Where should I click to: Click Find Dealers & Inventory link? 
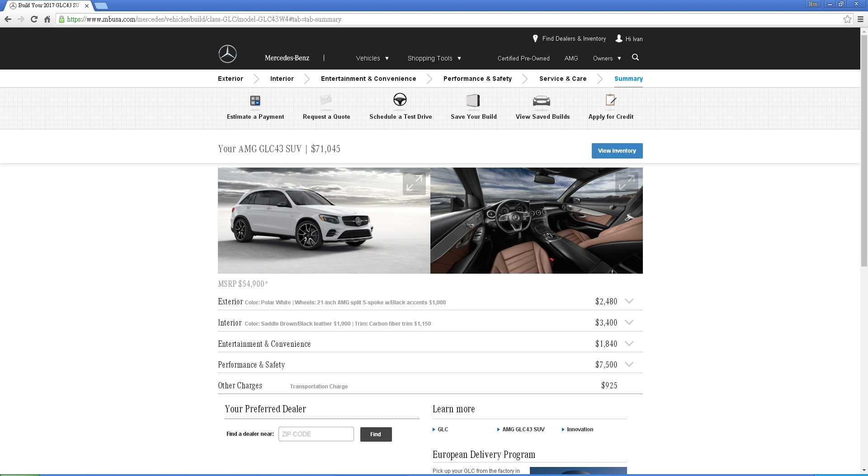574,39
